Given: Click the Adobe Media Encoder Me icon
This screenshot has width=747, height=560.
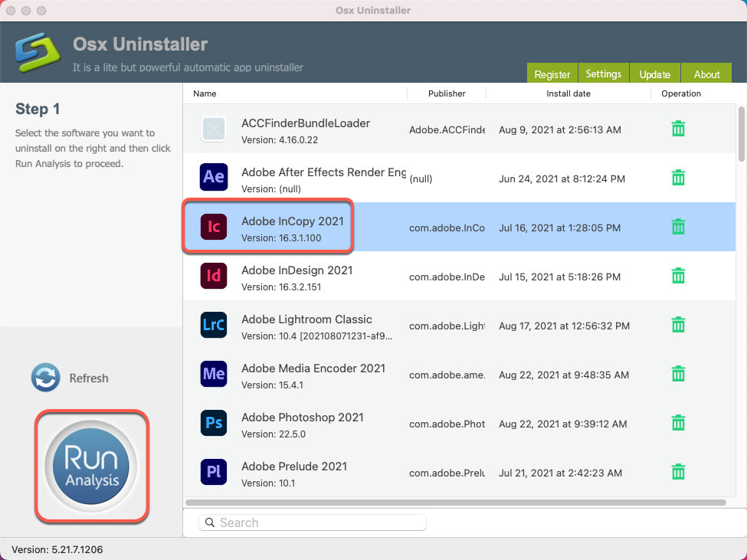Looking at the screenshot, I should [213, 374].
